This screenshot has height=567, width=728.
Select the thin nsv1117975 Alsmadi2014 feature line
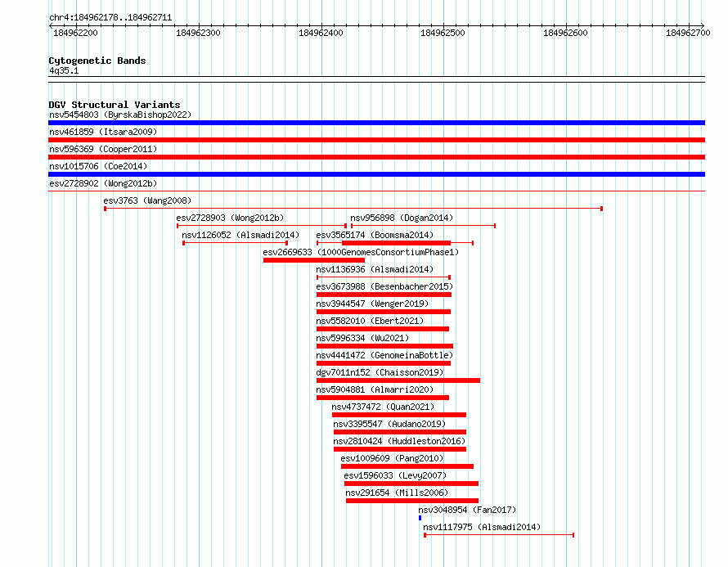pos(499,535)
